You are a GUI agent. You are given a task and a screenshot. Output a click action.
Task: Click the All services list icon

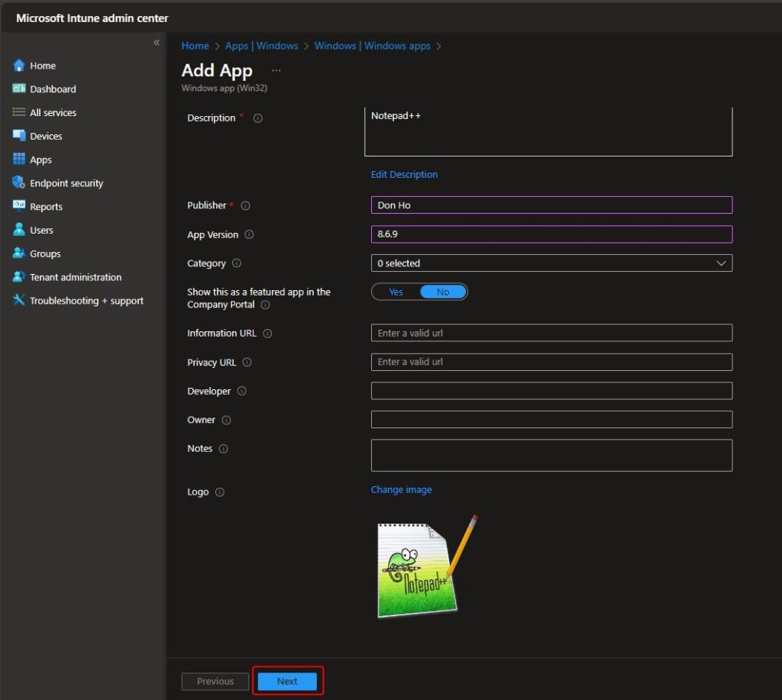click(19, 112)
